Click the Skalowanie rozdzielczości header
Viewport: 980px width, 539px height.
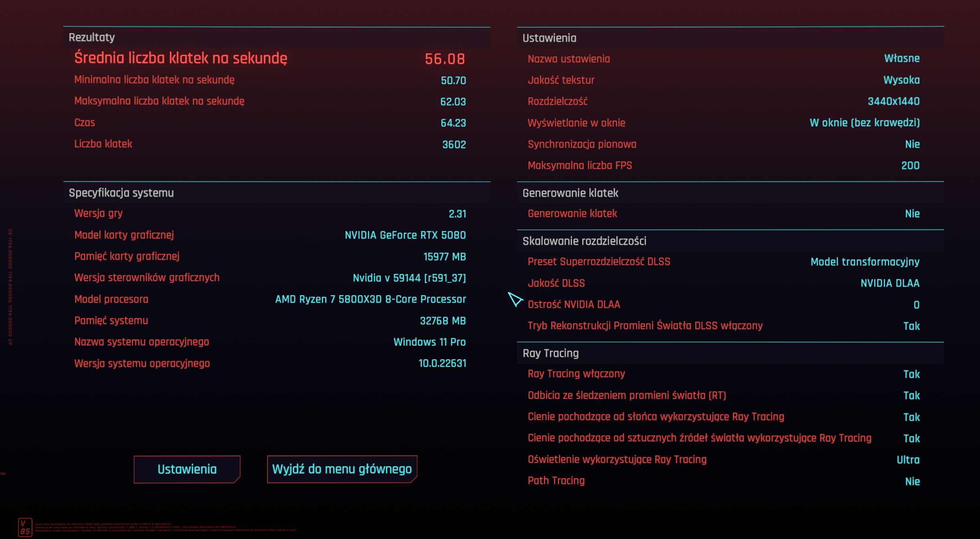(x=584, y=241)
